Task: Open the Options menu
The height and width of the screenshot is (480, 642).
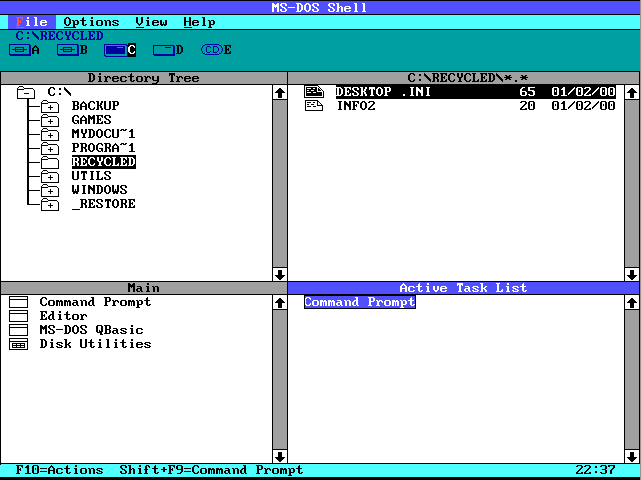Action: 91,22
